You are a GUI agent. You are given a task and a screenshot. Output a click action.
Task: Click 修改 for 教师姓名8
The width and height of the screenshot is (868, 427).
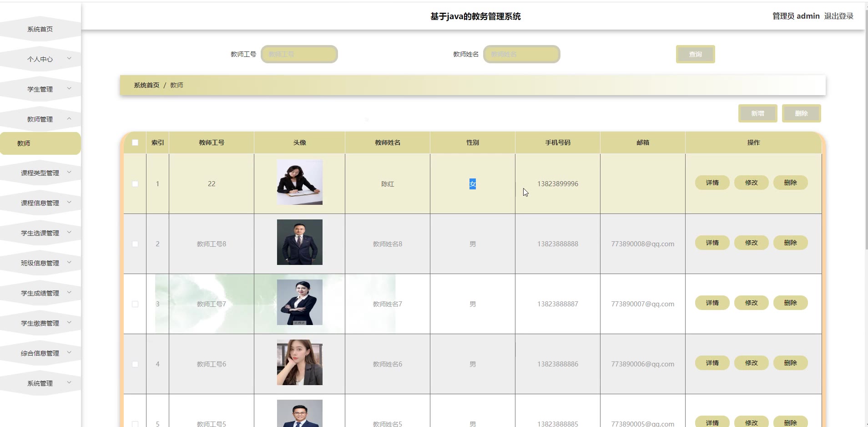tap(752, 243)
